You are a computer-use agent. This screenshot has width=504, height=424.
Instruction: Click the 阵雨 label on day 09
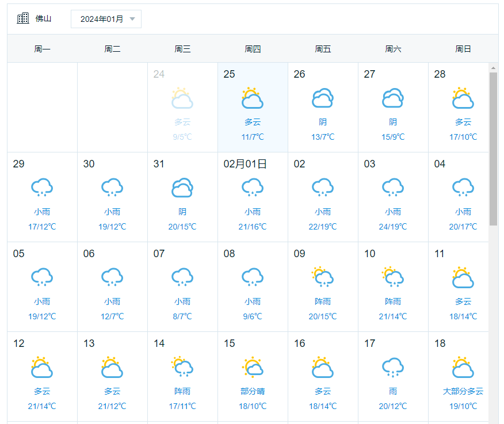pyautogui.click(x=323, y=301)
